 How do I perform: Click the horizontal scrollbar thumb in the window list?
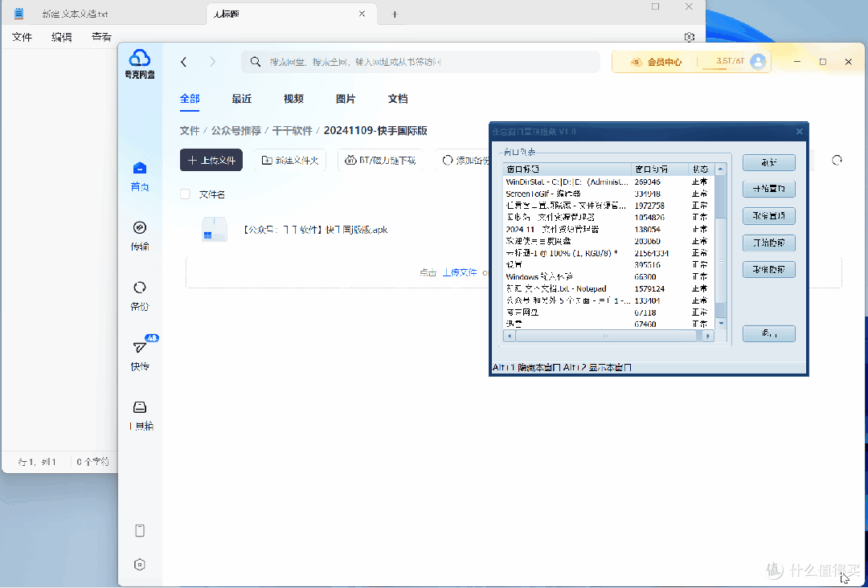[x=606, y=336]
